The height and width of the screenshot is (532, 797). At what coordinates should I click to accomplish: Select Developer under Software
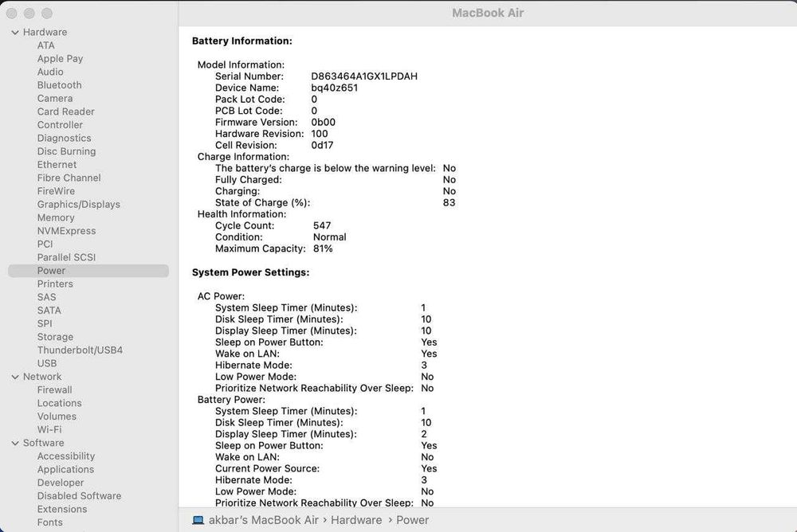point(61,483)
